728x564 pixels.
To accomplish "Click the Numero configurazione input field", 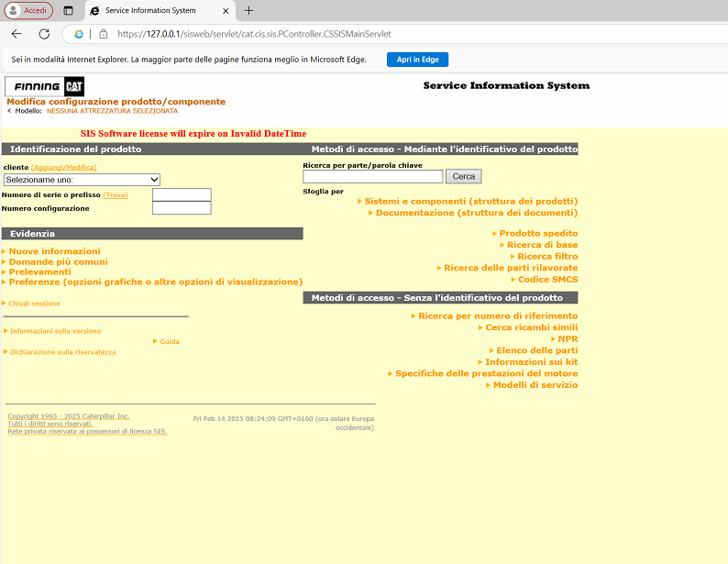I will (x=182, y=208).
